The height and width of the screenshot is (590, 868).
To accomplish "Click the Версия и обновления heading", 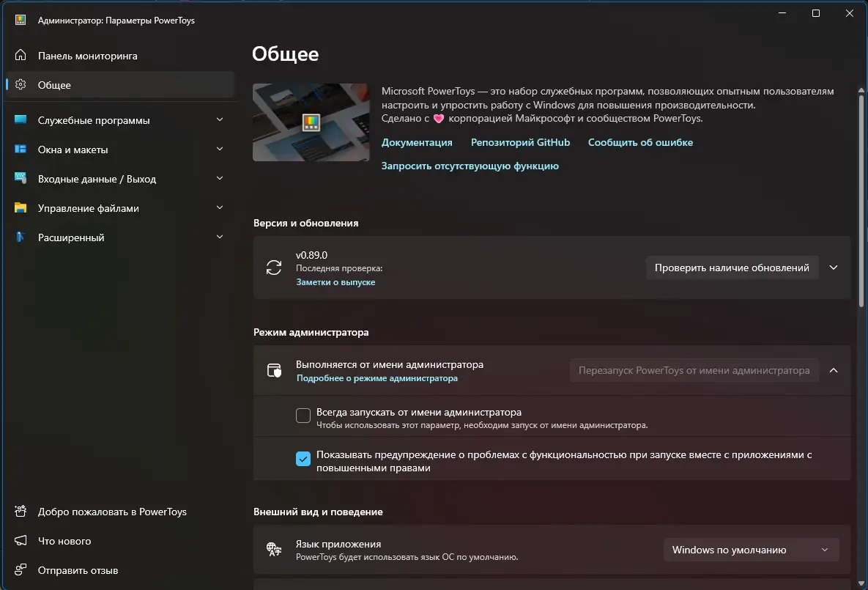I will coord(305,223).
